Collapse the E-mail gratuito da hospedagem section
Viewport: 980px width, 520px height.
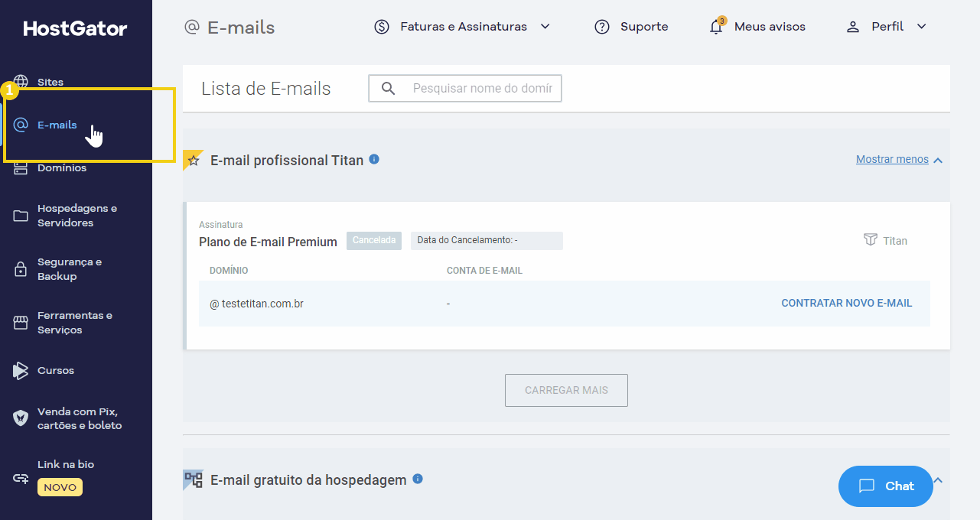tap(939, 480)
